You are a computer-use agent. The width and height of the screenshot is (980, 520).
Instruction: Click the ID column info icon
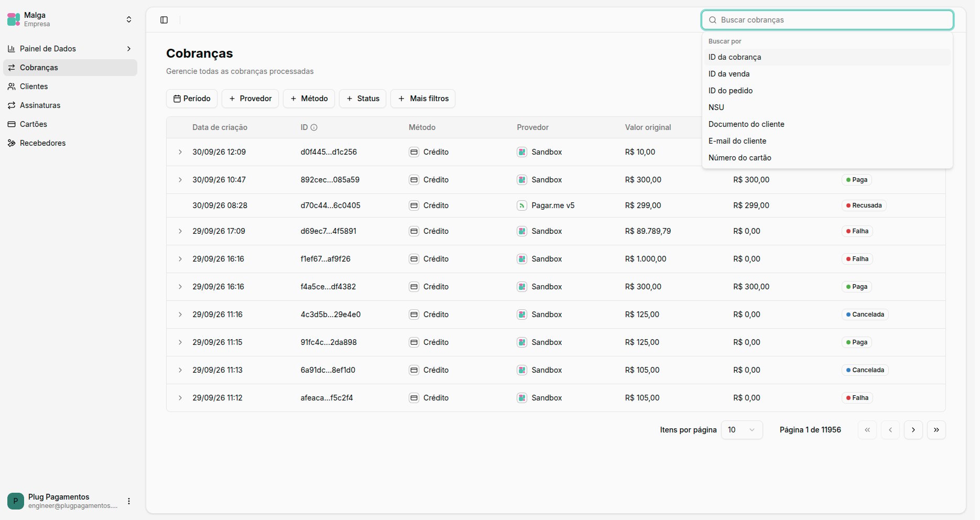[314, 127]
